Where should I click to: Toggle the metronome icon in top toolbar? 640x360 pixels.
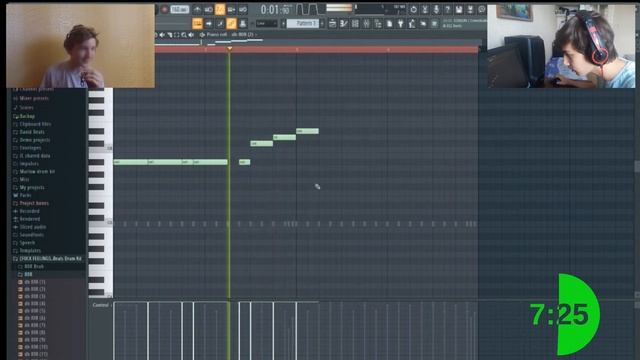(197, 9)
